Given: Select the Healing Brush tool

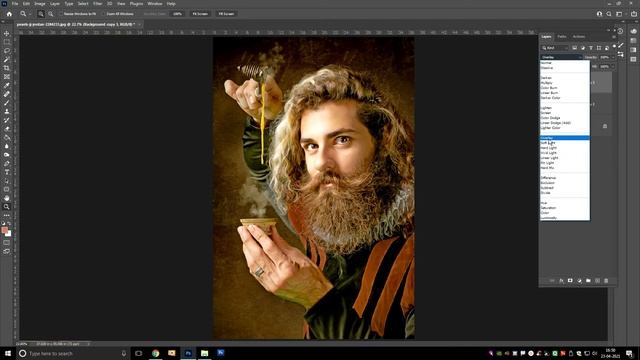Looking at the screenshot, I should [7, 94].
